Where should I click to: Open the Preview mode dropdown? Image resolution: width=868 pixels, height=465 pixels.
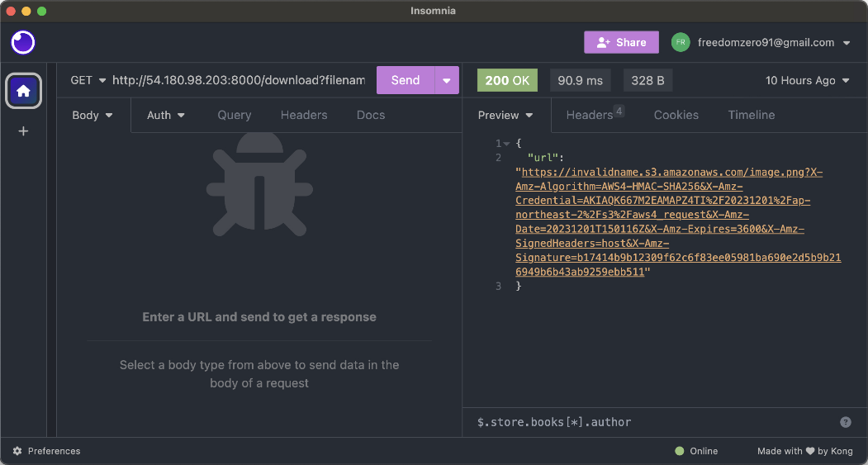tap(505, 115)
